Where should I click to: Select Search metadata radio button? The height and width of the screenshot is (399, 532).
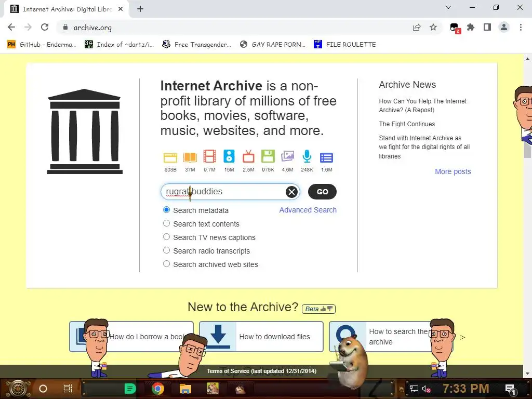click(x=166, y=210)
